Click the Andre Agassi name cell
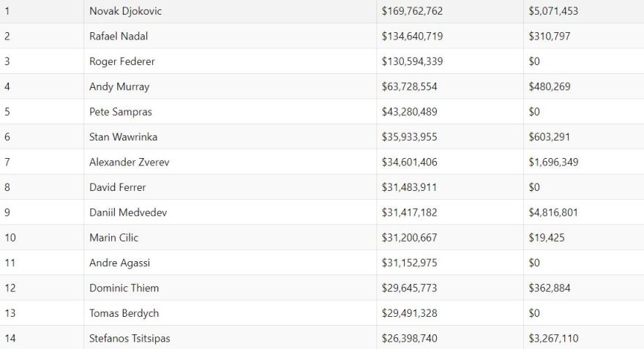Screen dimensions: 644x349 click(119, 263)
